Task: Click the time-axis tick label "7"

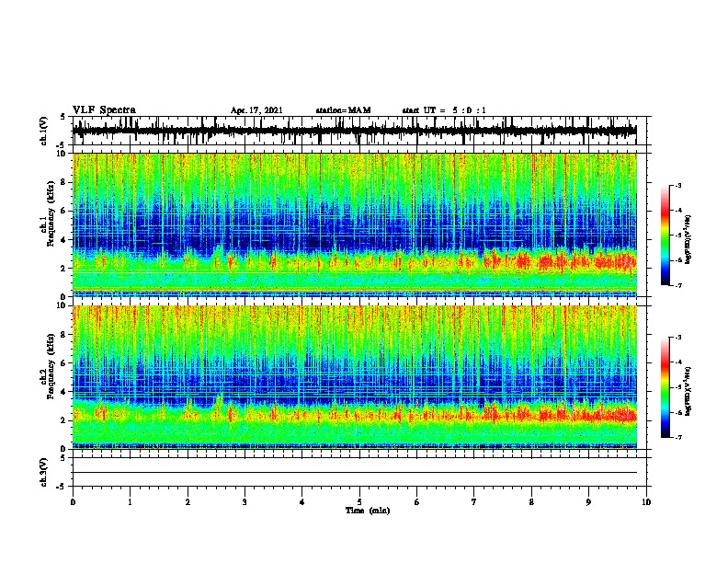Action: click(474, 502)
